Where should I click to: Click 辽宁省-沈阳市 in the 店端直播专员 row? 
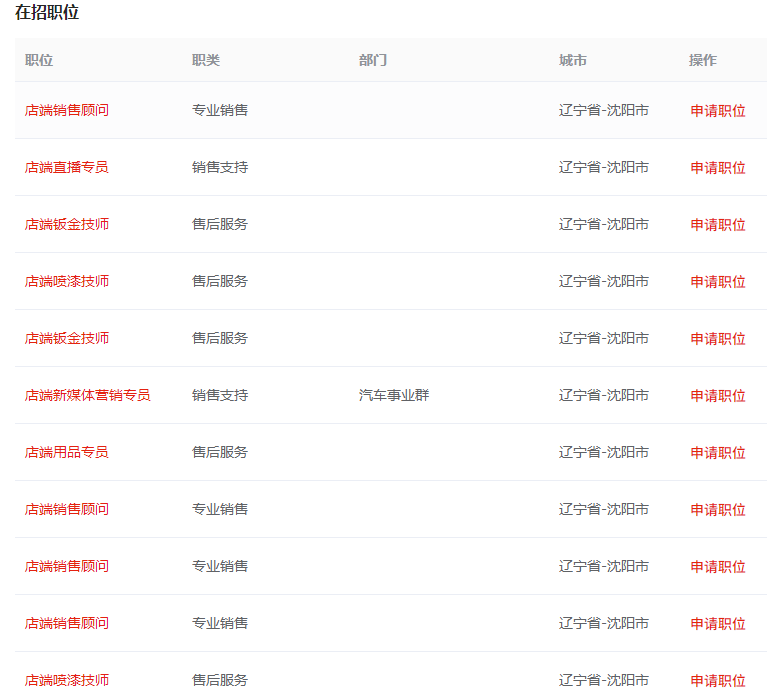tap(604, 167)
